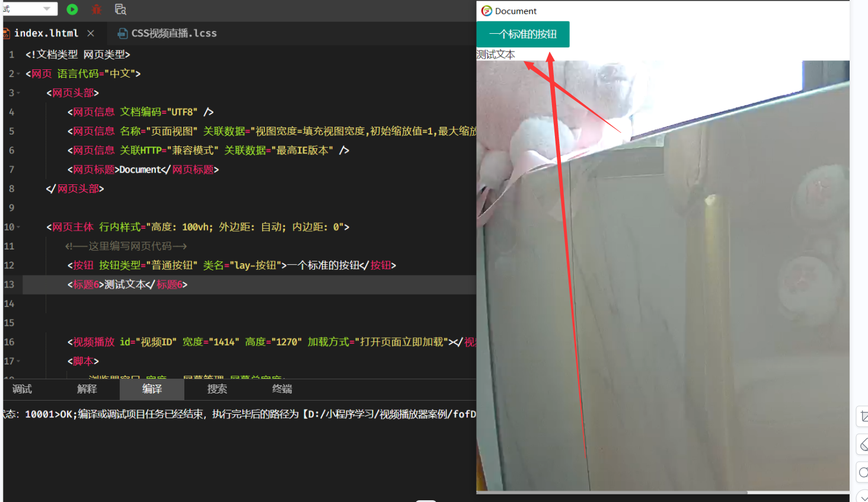Click line number 1 in the gutter
The height and width of the screenshot is (502, 868).
[x=11, y=55]
